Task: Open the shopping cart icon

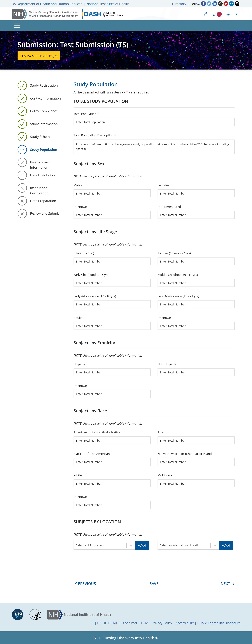Action: 214,14
